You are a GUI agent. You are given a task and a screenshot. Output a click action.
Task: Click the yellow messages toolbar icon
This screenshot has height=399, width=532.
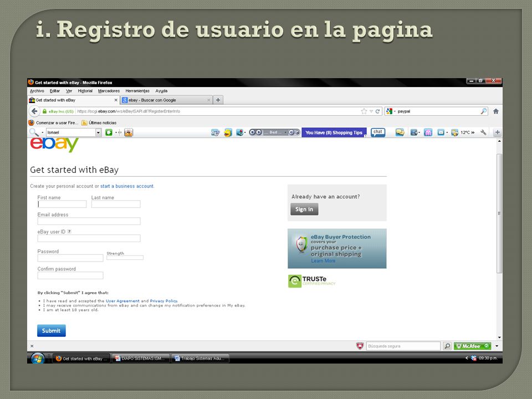point(400,132)
